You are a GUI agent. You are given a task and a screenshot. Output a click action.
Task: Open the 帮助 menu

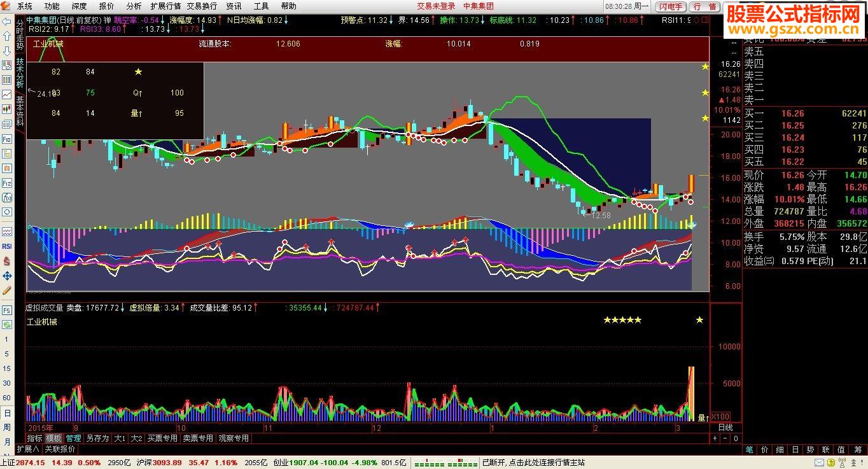[288, 6]
